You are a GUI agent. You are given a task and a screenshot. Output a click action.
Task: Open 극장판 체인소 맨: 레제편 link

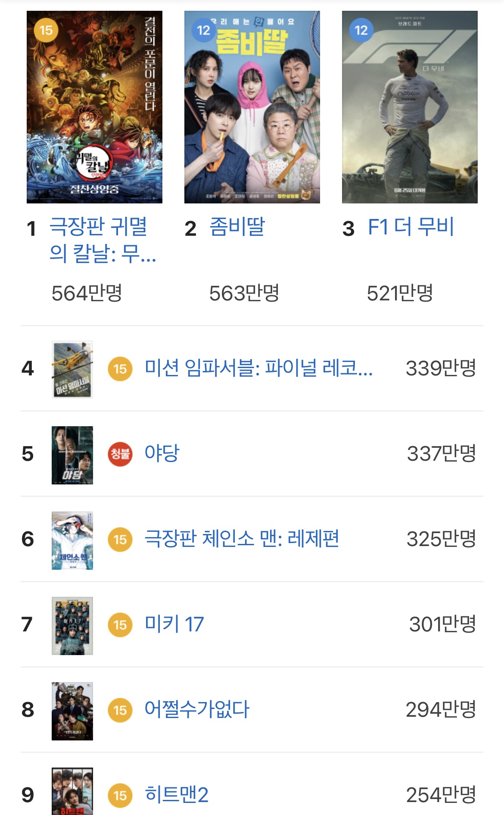pos(242,539)
